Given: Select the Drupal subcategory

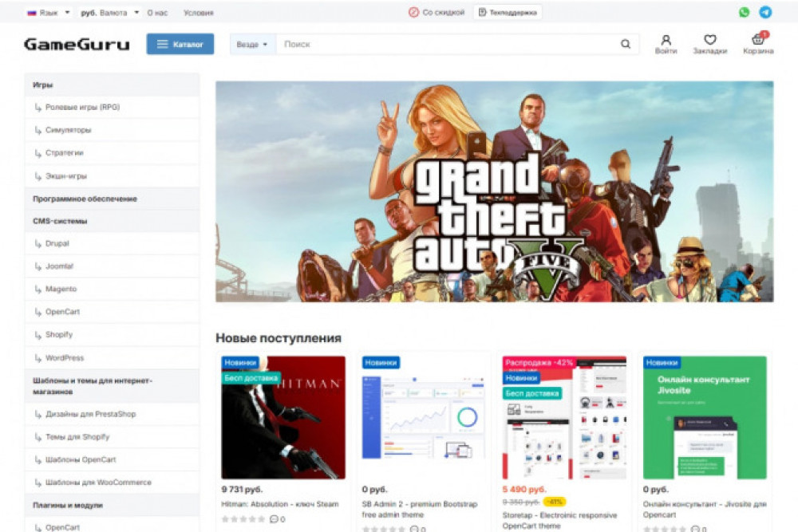Looking at the screenshot, I should [x=112, y=243].
